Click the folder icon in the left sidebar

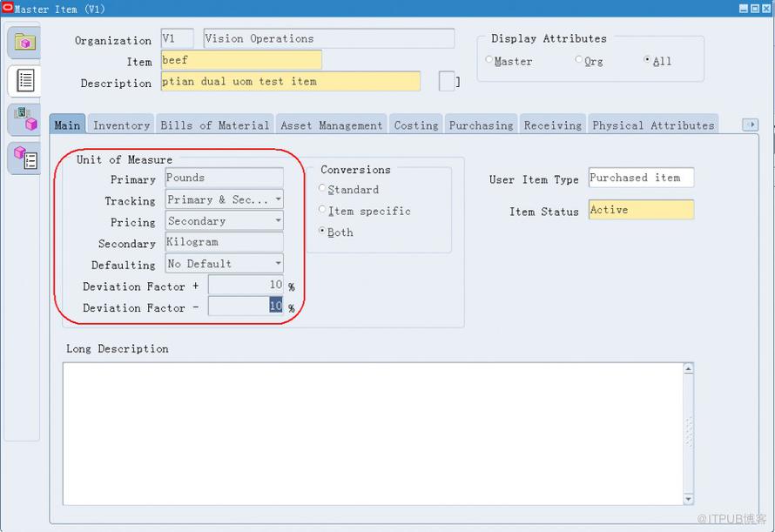point(24,43)
